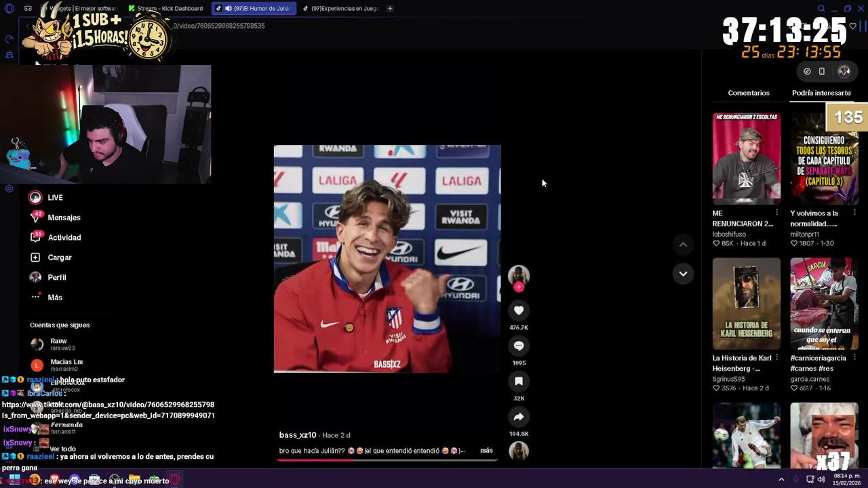Open garcia.carnes creator link
Image resolution: width=868 pixels, height=488 pixels.
point(810,380)
